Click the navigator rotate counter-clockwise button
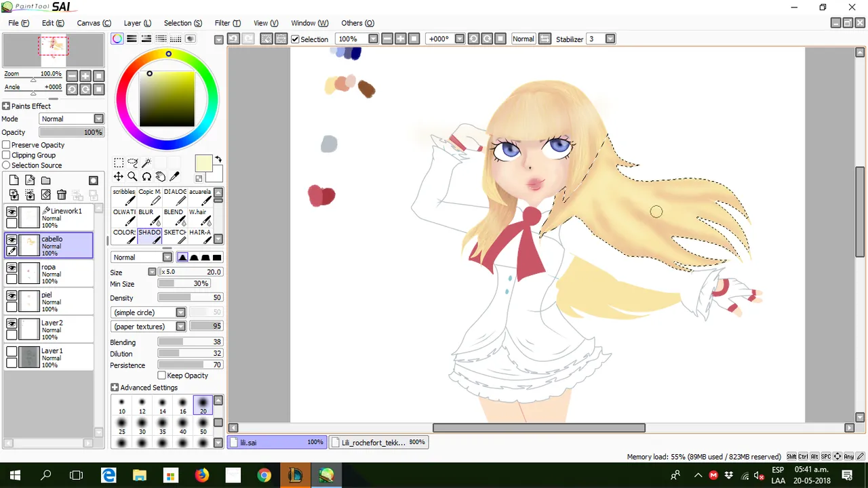The image size is (868, 488). pyautogui.click(x=73, y=89)
